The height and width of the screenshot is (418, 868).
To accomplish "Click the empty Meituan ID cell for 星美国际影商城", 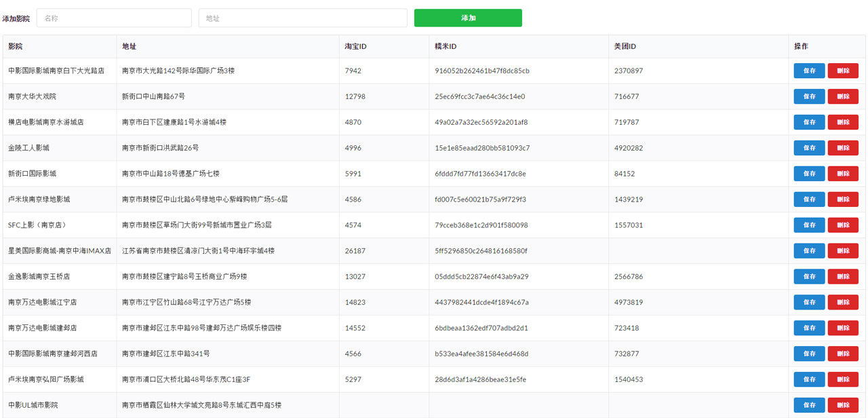I will coord(698,250).
